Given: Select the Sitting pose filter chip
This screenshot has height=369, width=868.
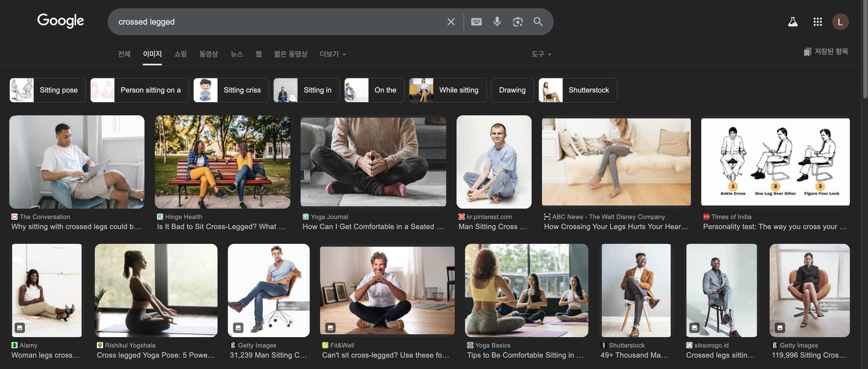Looking at the screenshot, I should [47, 90].
